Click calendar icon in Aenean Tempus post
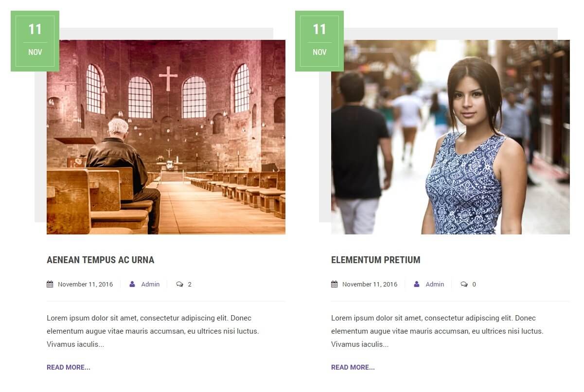The width and height of the screenshot is (584, 392). (x=50, y=284)
